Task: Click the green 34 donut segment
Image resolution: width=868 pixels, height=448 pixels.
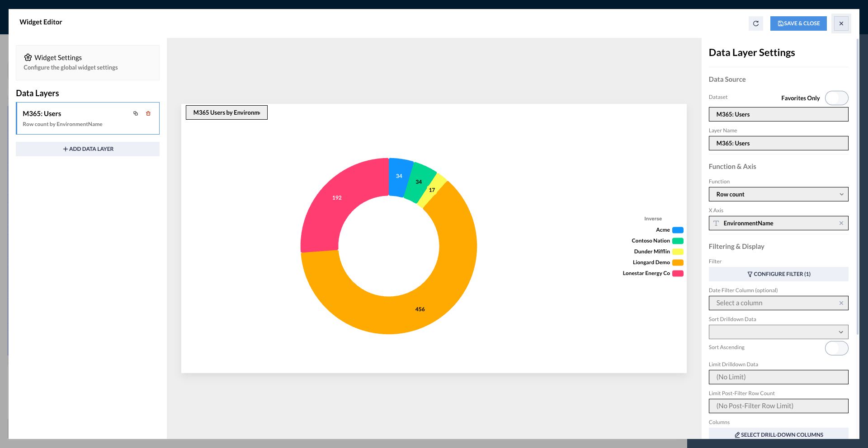Action: [x=419, y=182]
